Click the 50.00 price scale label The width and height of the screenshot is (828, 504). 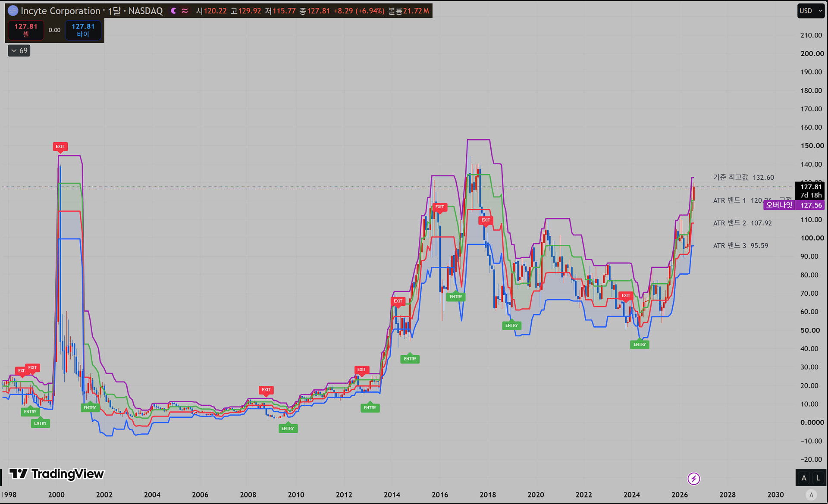pyautogui.click(x=810, y=330)
